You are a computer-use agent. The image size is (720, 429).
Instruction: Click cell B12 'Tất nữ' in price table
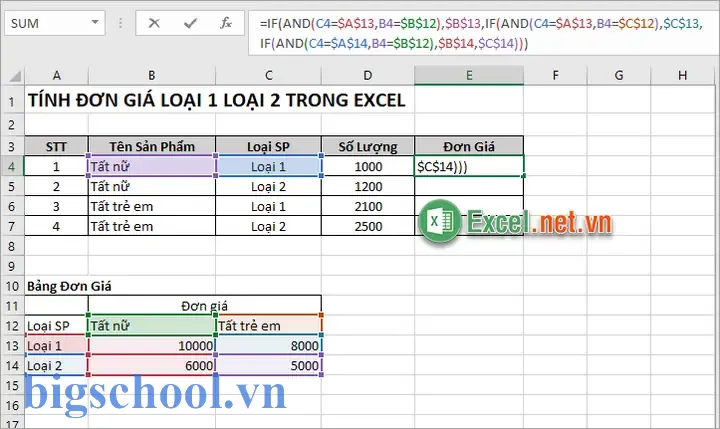(152, 326)
